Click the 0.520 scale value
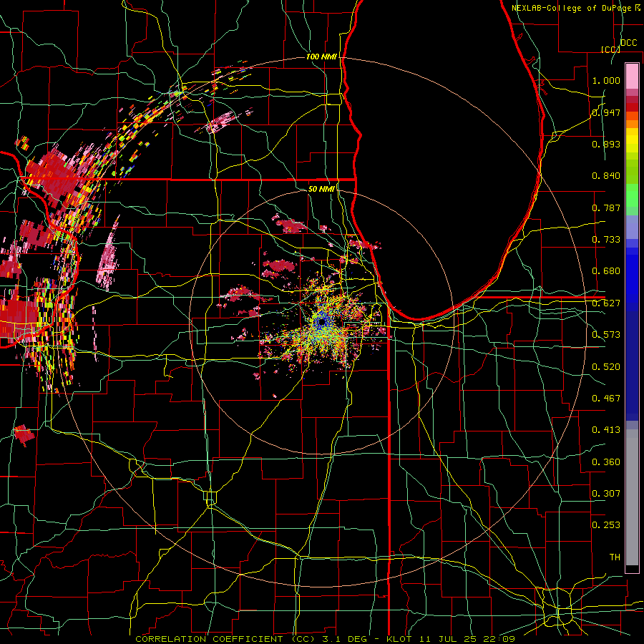 [606, 367]
